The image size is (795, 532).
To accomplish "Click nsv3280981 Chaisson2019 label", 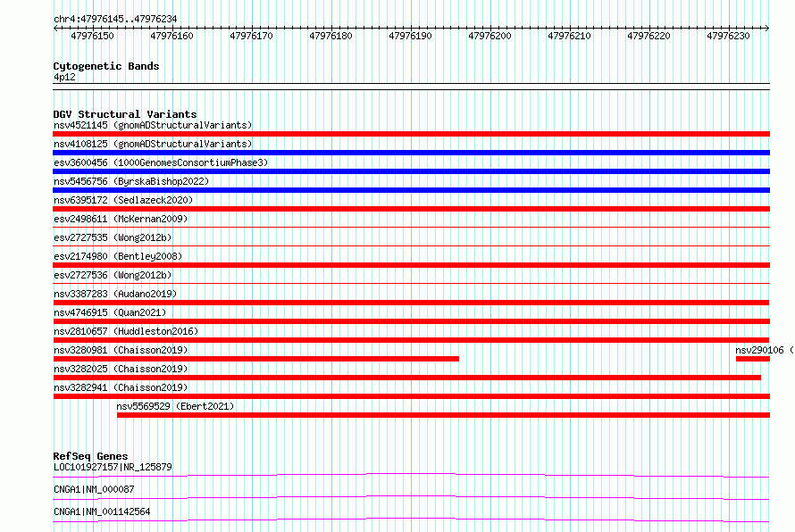I will (121, 350).
